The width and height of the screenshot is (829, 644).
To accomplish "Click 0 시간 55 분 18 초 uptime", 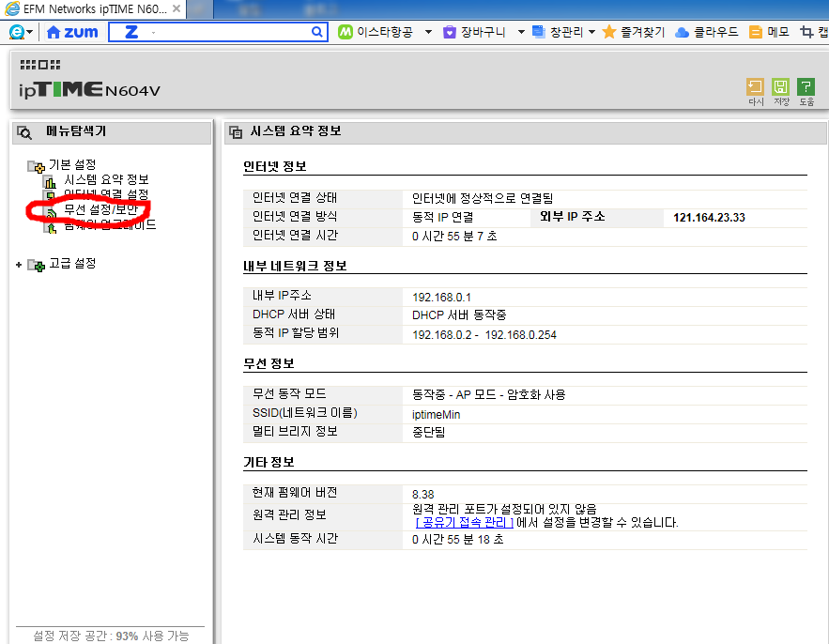I will (457, 539).
